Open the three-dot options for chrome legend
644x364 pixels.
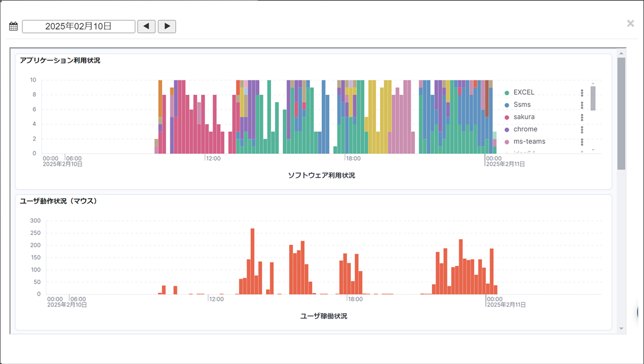coord(582,130)
